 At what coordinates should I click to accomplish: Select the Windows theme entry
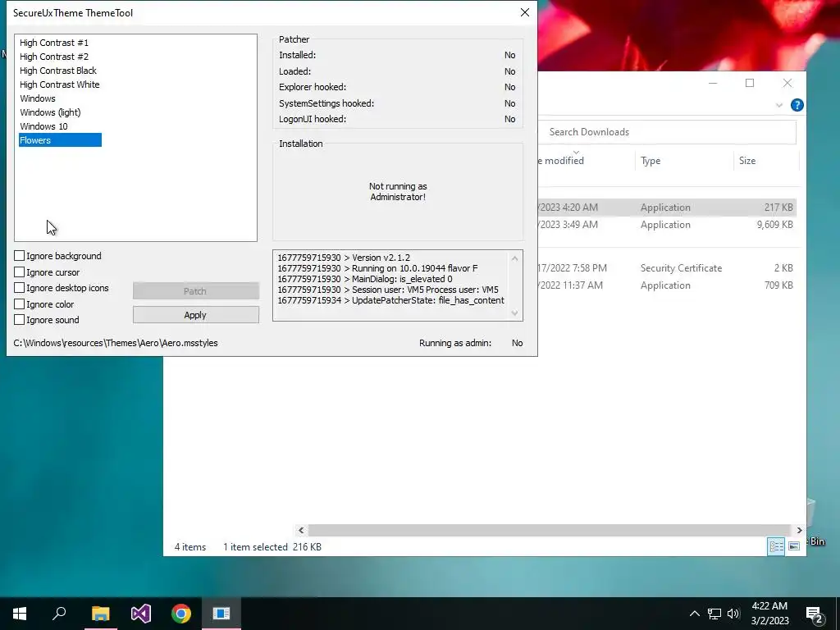point(38,98)
